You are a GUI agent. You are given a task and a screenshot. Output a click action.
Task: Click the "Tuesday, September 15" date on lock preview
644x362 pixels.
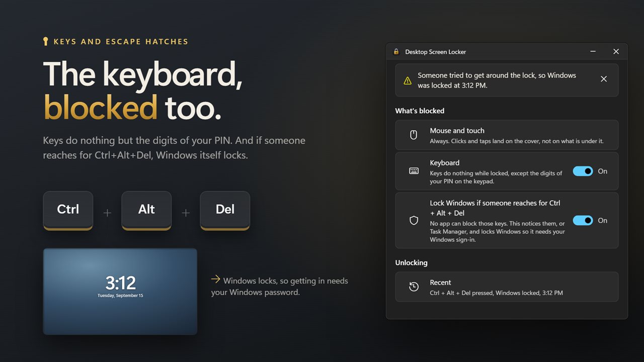tap(120, 296)
